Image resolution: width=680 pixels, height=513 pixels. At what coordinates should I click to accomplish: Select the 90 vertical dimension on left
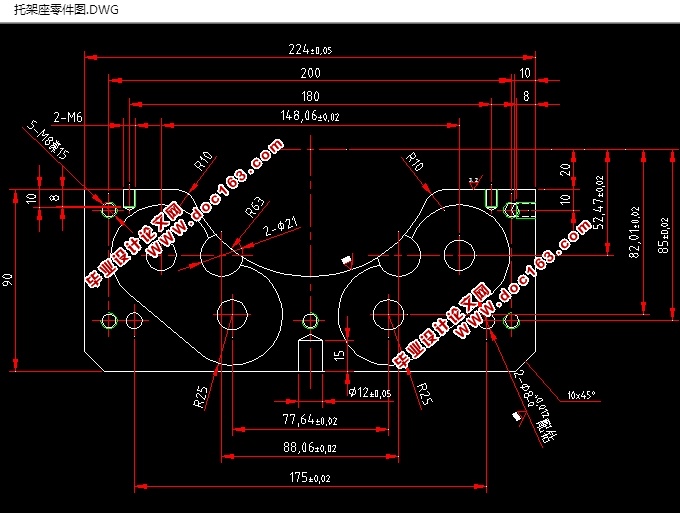pyautogui.click(x=10, y=281)
